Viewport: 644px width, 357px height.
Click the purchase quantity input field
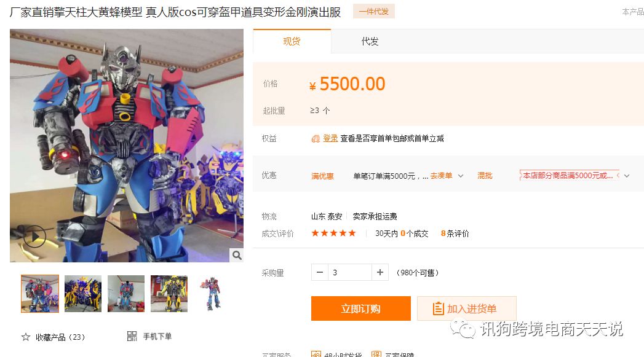[x=349, y=272]
